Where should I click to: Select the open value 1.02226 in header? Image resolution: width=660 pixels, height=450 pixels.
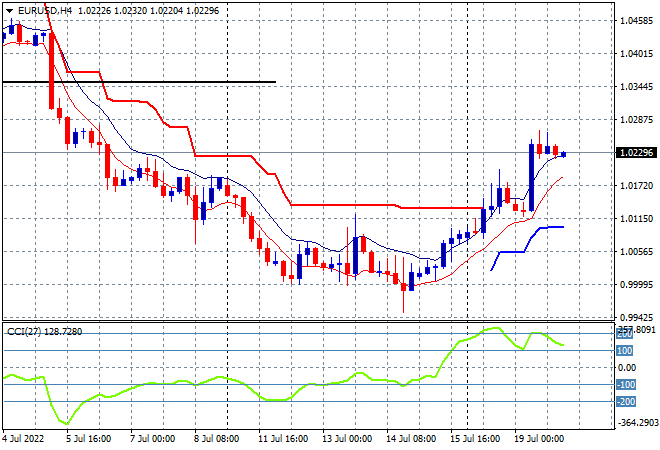tap(95, 11)
